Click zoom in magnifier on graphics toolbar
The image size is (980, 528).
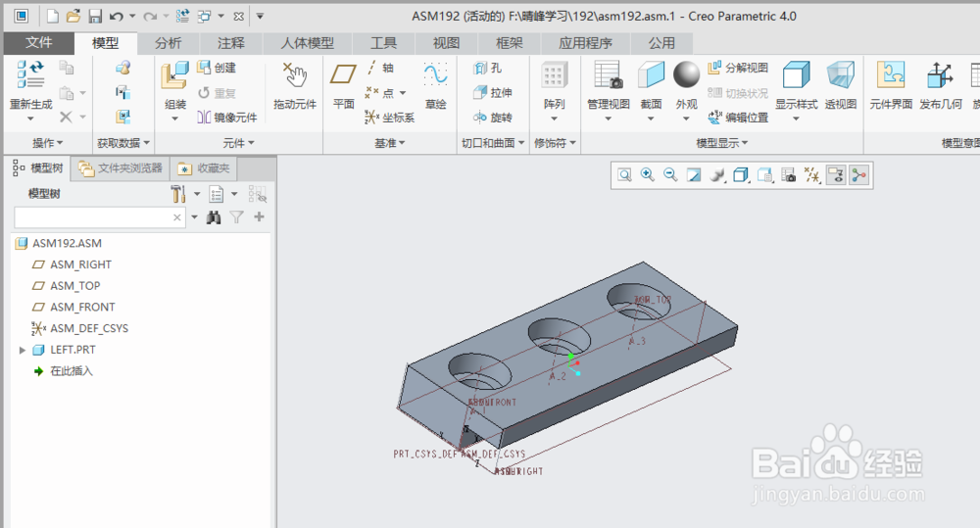[648, 175]
